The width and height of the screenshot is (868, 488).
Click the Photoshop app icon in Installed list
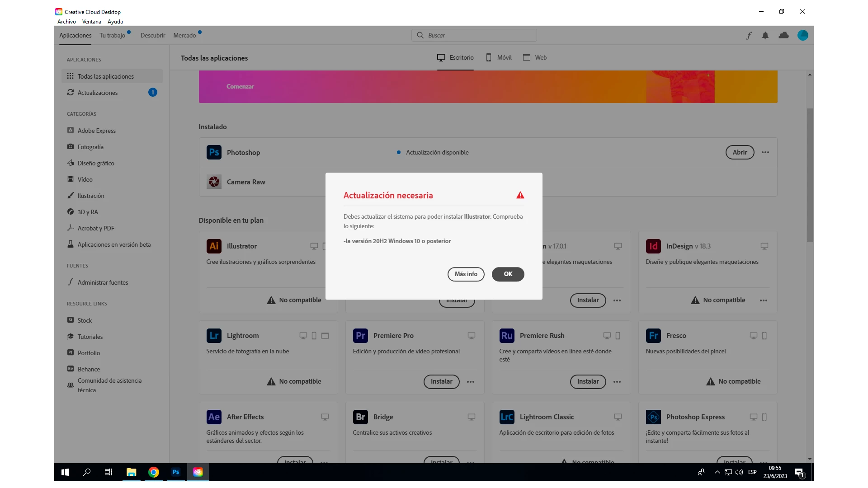tap(214, 152)
